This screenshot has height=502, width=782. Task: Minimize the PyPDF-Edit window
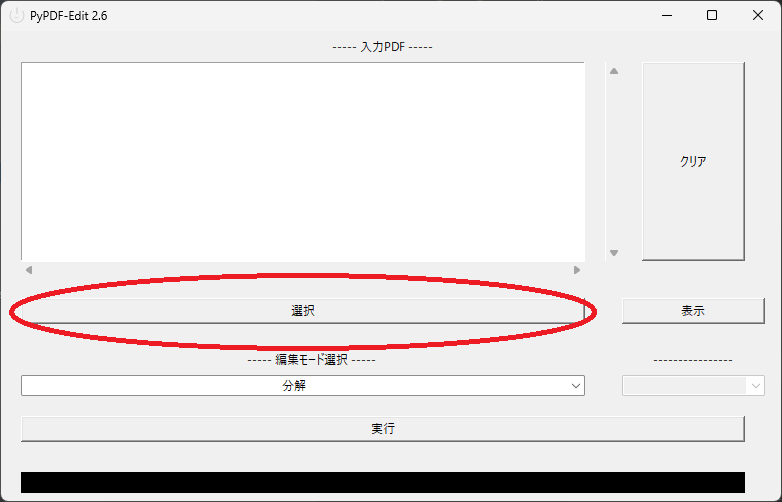pos(667,15)
